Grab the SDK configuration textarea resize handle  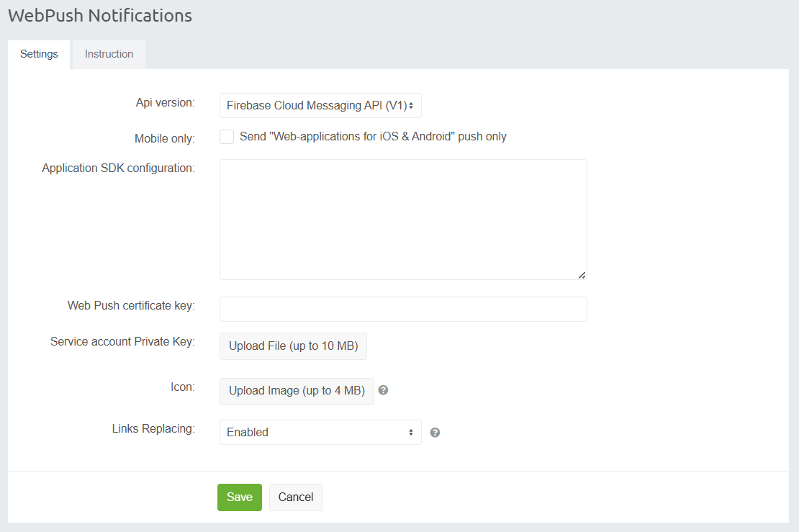582,274
